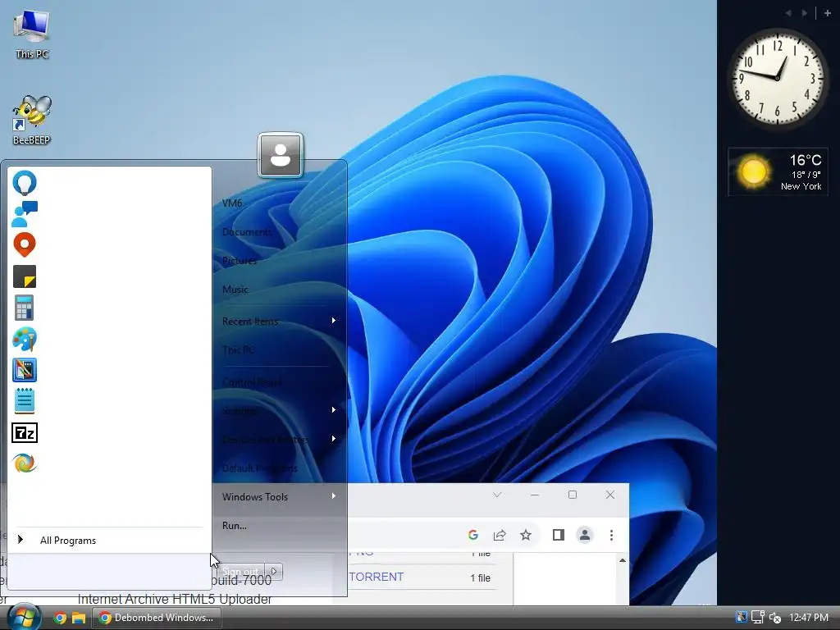This screenshot has height=630, width=840.
Task: Bookmark this page with star icon
Action: (526, 535)
